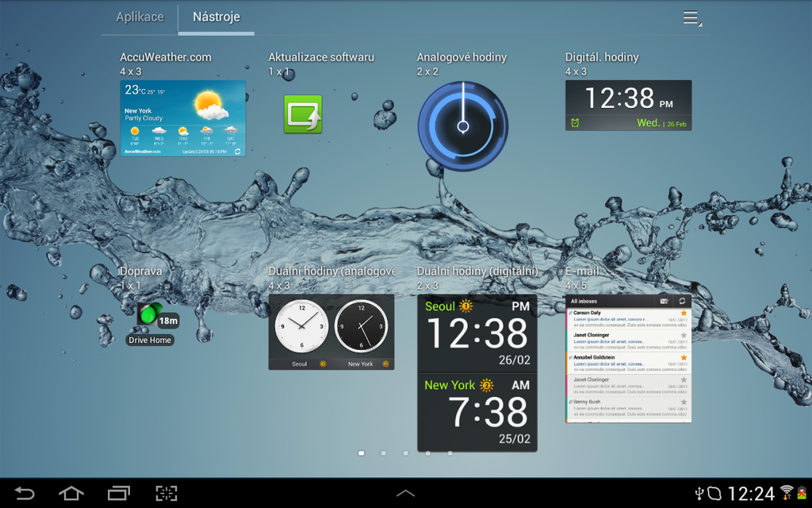The width and height of the screenshot is (812, 508).
Task: Tap the Analogové hodiny widget
Action: 462,127
